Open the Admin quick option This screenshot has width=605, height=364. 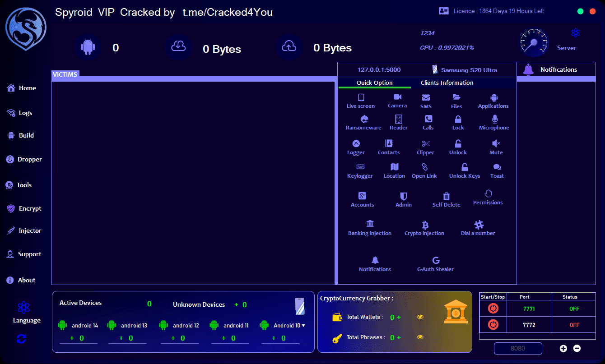pyautogui.click(x=404, y=200)
